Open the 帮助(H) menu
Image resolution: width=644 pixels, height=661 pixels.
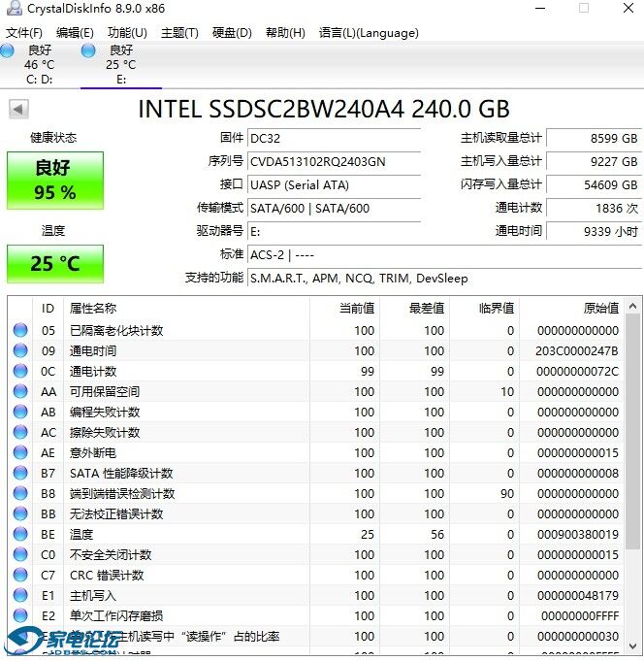285,32
